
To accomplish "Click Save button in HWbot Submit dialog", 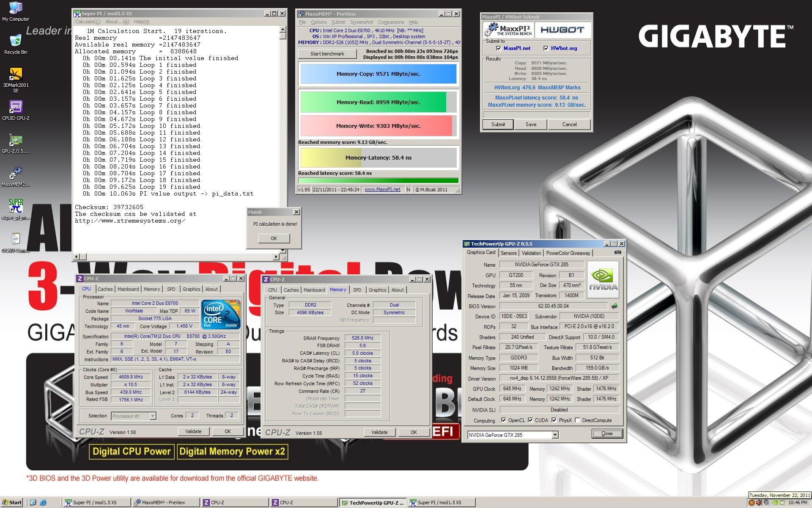I will pyautogui.click(x=531, y=124).
